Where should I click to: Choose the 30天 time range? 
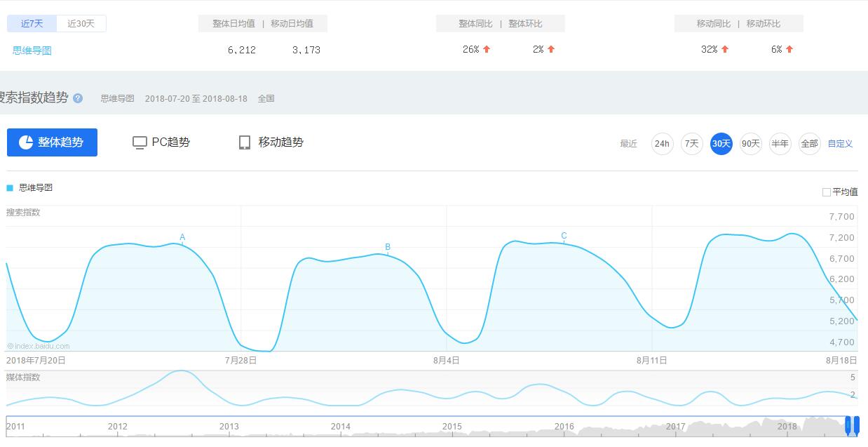721,144
